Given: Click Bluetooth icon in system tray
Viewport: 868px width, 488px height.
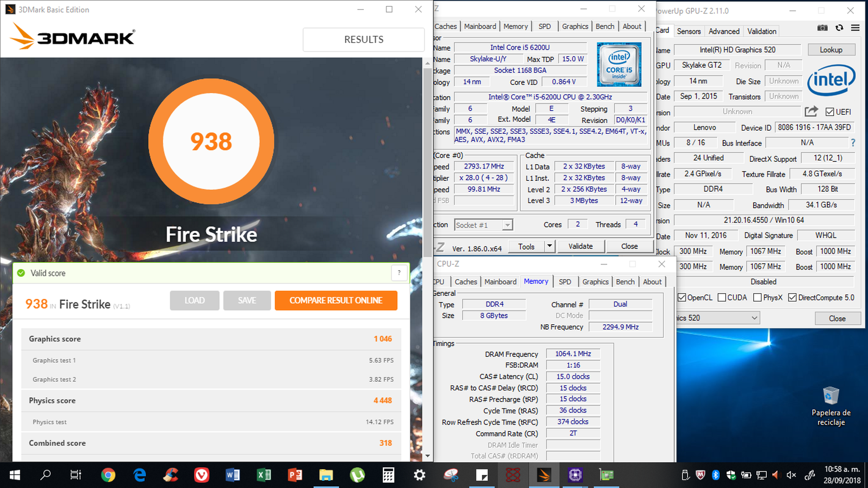Looking at the screenshot, I should click(x=715, y=475).
